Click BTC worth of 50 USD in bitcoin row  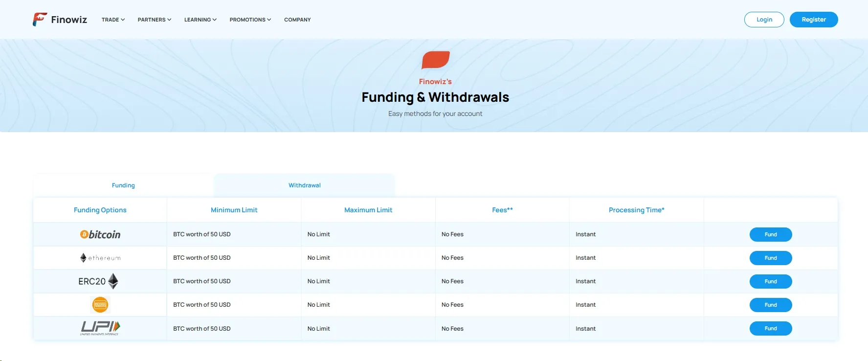202,234
